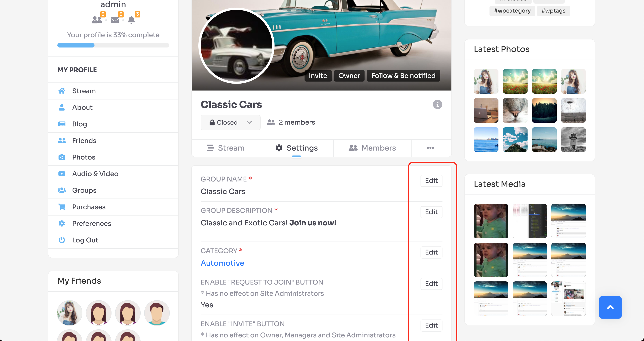Select the #wpcategory hashtag
644x341 pixels.
click(512, 11)
